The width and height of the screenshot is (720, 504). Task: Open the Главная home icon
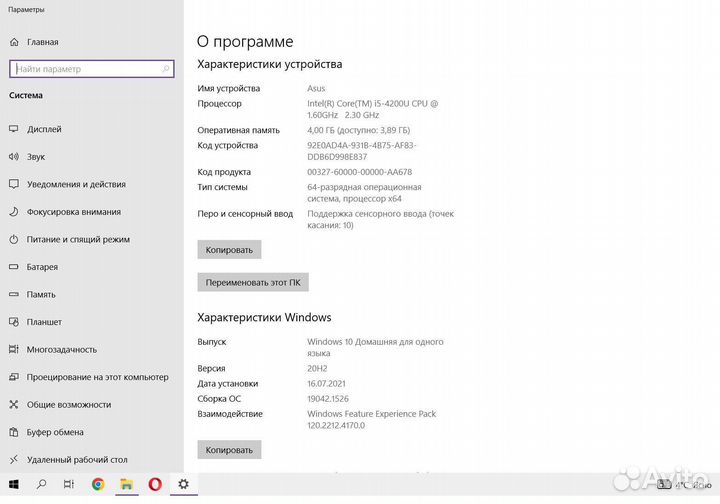click(x=14, y=42)
